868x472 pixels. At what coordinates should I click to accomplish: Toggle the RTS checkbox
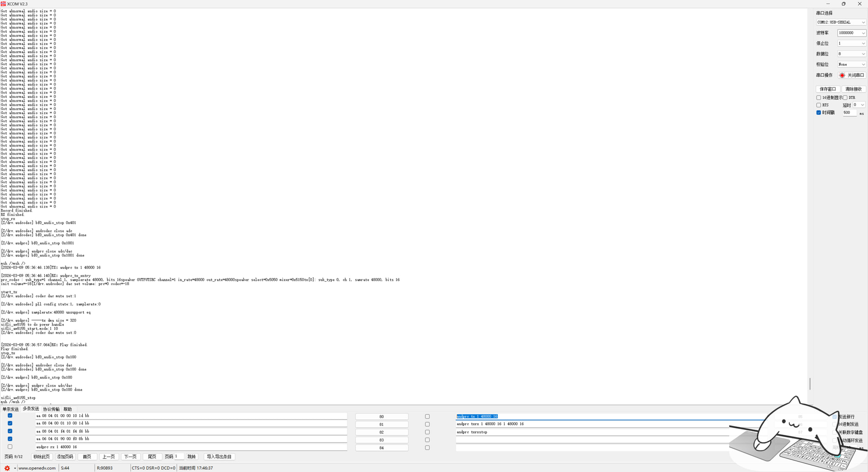coord(819,105)
